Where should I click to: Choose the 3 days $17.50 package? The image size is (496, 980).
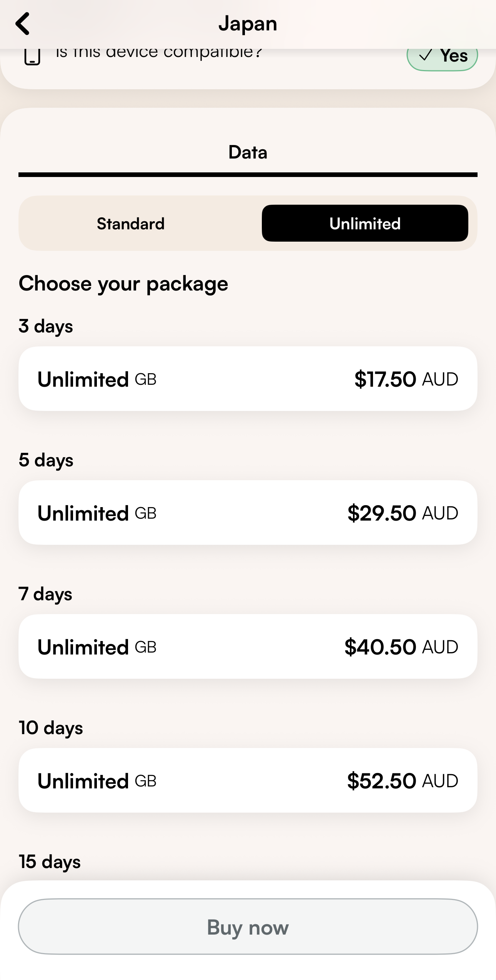(248, 379)
